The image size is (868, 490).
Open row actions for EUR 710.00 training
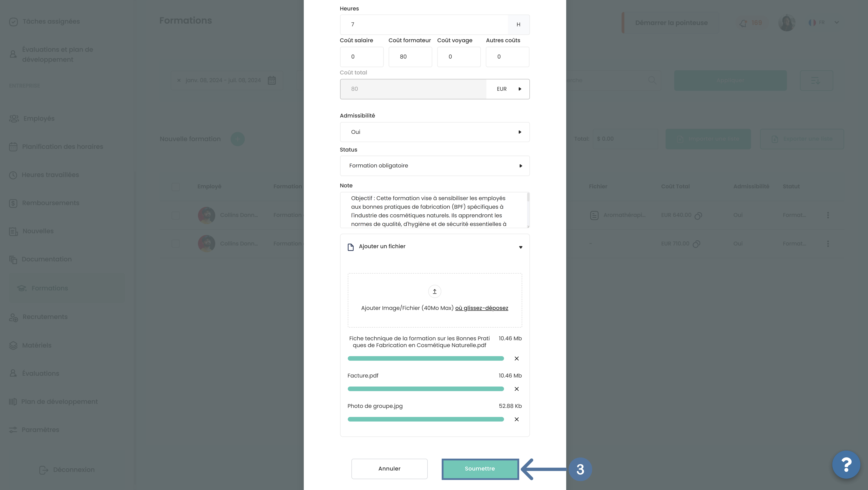tap(828, 243)
